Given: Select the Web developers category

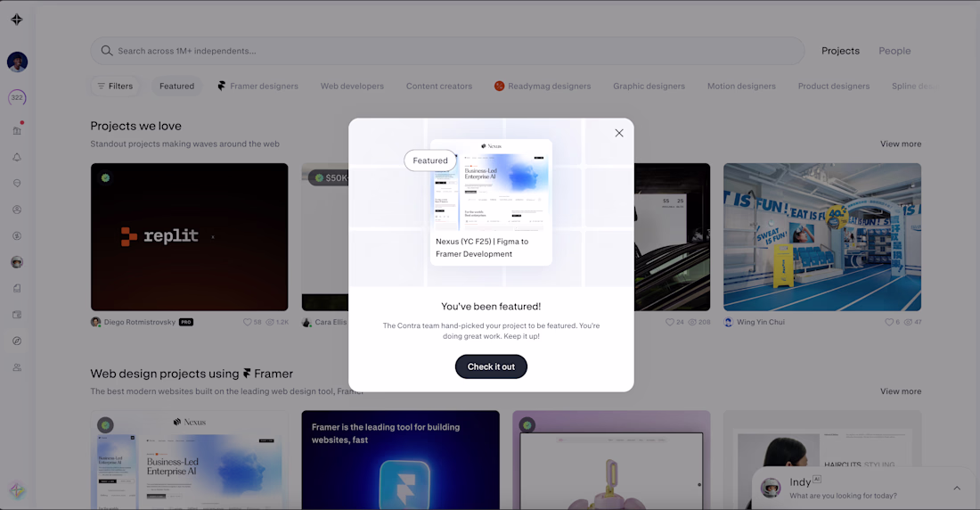Looking at the screenshot, I should (x=352, y=86).
